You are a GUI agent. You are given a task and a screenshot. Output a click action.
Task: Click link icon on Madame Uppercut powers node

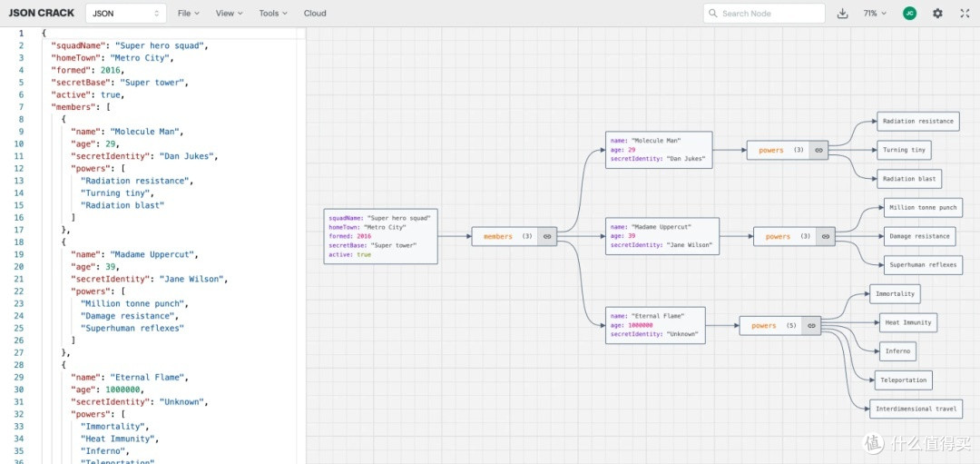pos(825,236)
